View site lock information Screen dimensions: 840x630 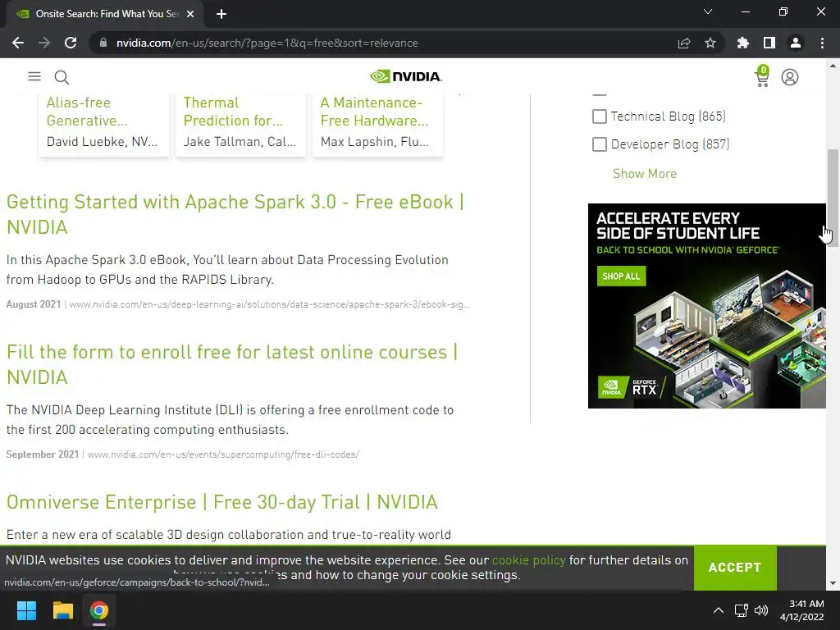point(103,43)
